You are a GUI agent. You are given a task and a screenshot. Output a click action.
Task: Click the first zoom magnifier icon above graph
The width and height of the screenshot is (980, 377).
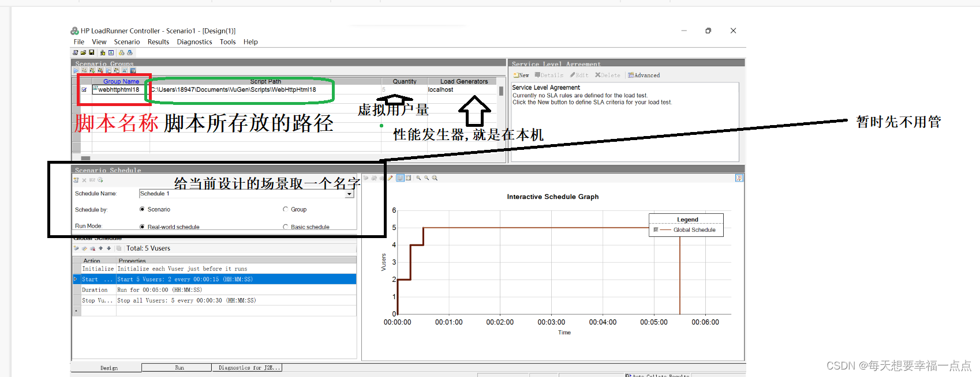tap(418, 178)
